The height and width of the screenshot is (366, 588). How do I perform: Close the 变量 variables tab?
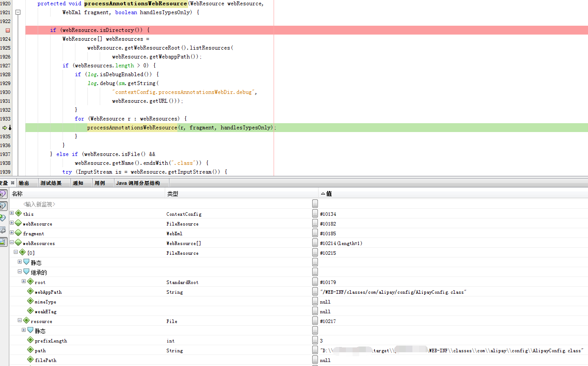(x=13, y=183)
